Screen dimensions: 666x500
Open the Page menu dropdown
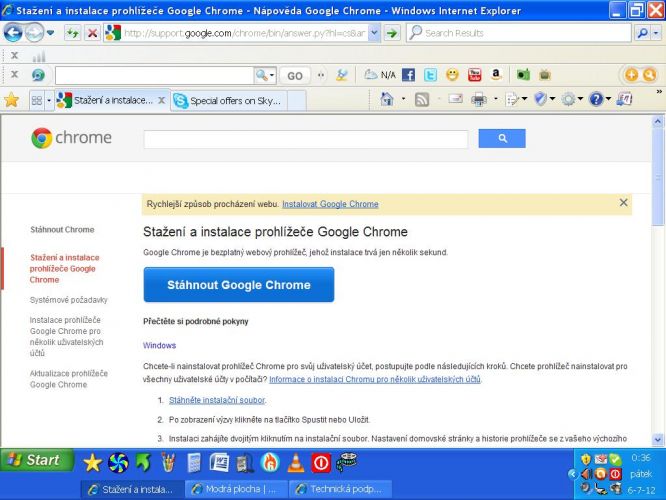click(516, 99)
